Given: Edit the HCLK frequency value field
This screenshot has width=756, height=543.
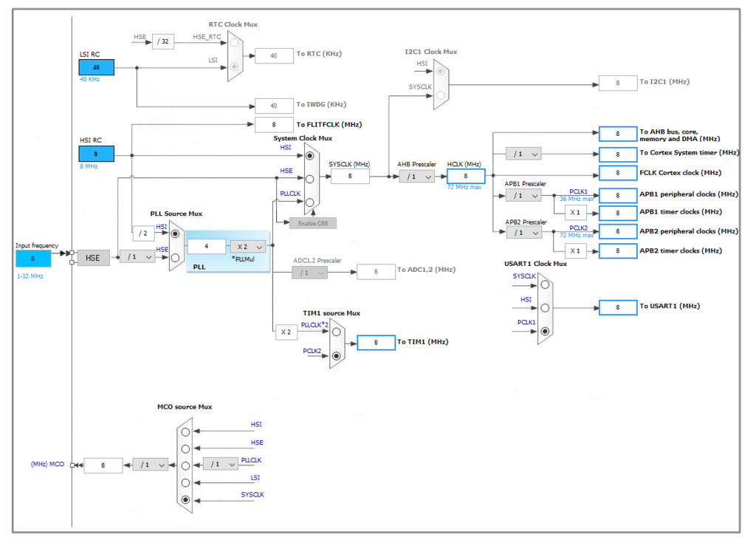Looking at the screenshot, I should tap(465, 176).
